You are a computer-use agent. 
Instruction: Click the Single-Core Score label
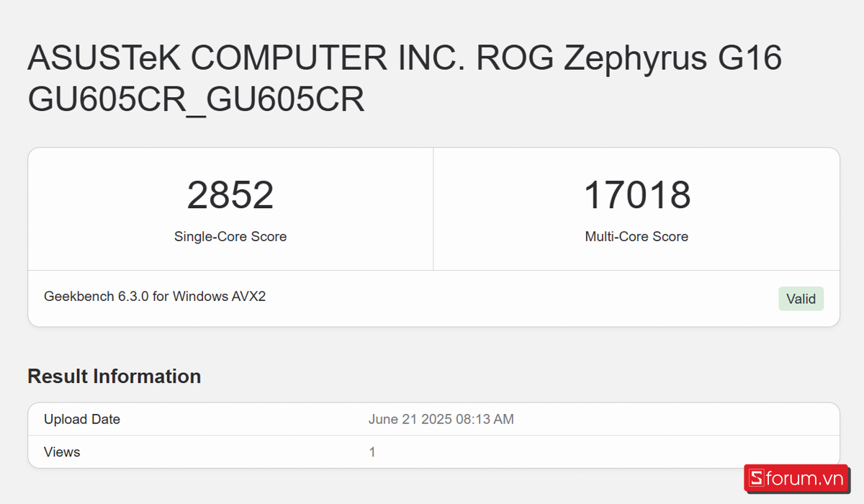(x=230, y=236)
